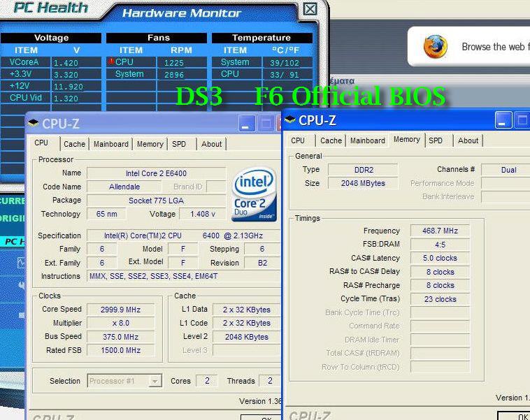Screen dimensions: 530x420
Task: Click the CPU-Z Voltage value '1.408 v'
Action: coord(203,214)
